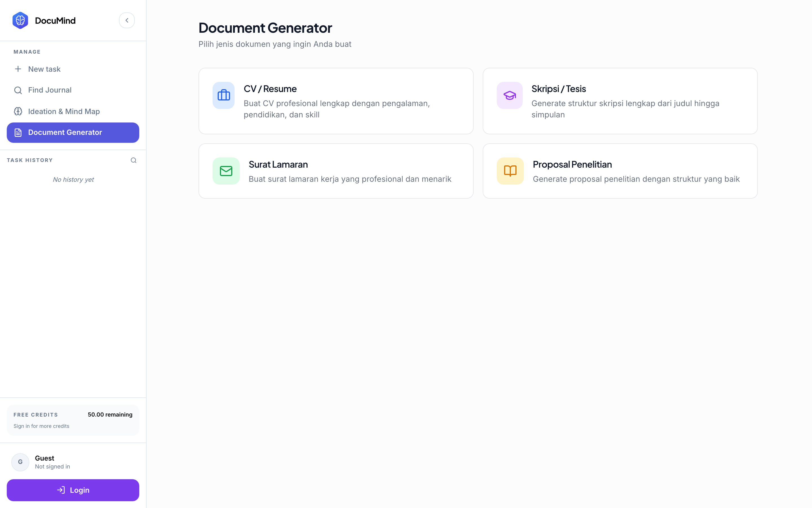Open Ideation & Mind Map
The image size is (812, 508).
click(73, 111)
